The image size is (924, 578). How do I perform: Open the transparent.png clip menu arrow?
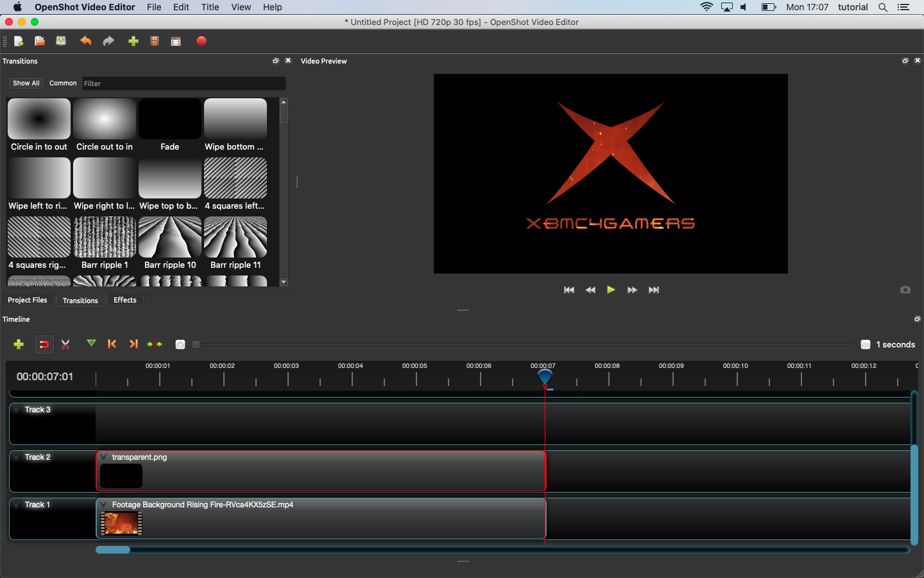103,457
